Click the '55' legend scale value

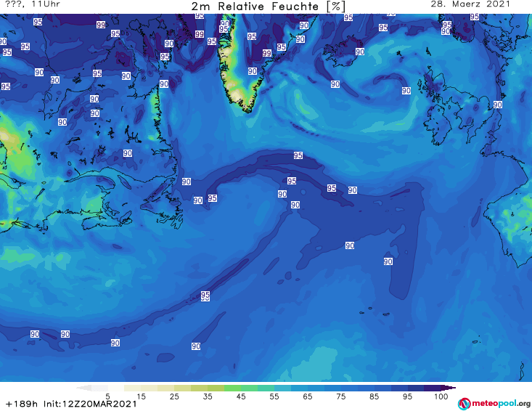pyautogui.click(x=274, y=396)
